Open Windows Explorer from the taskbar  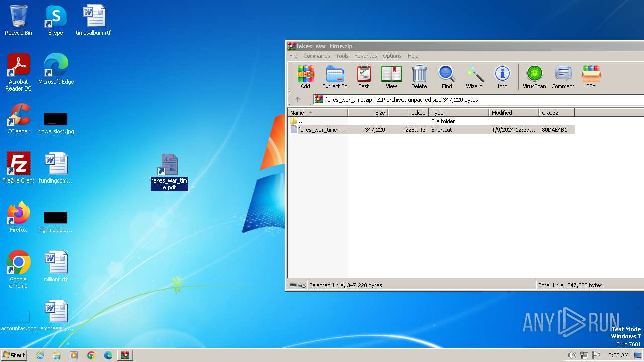tap(57, 355)
